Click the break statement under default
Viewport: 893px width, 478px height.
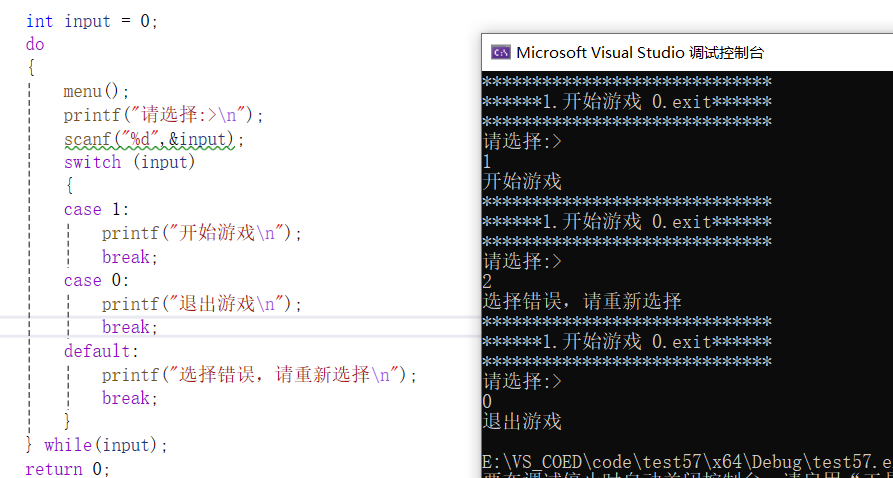(130, 398)
